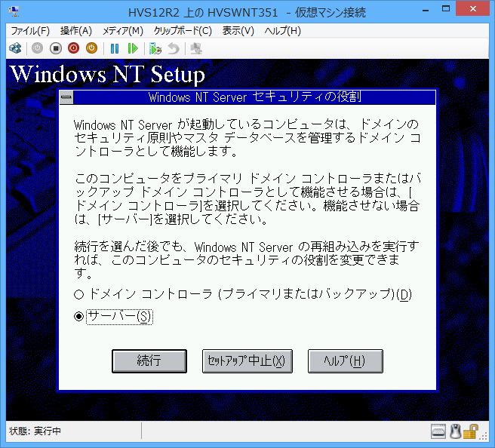Select the サーバー(S) radio option
The width and height of the screenshot is (495, 448).
tap(113, 317)
